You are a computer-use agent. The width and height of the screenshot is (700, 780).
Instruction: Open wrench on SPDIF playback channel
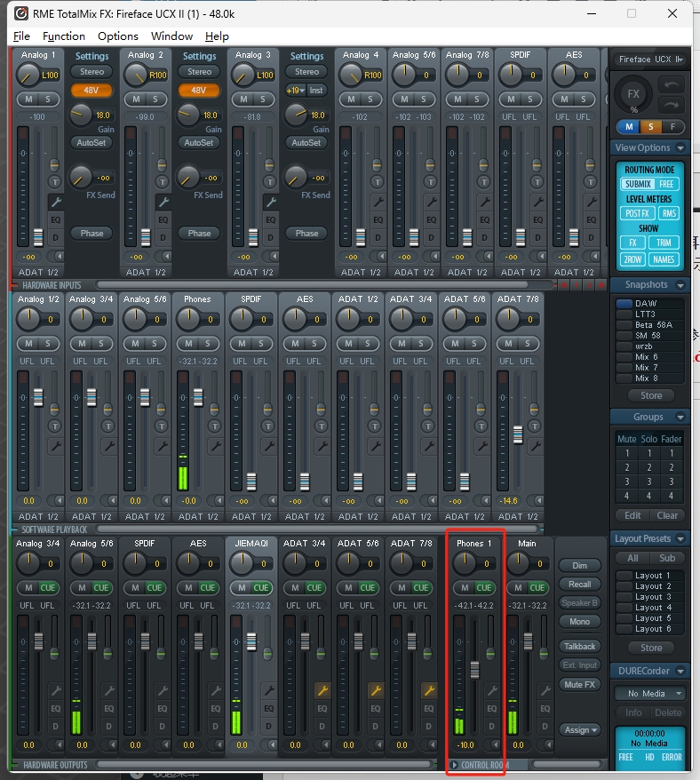tap(268, 446)
